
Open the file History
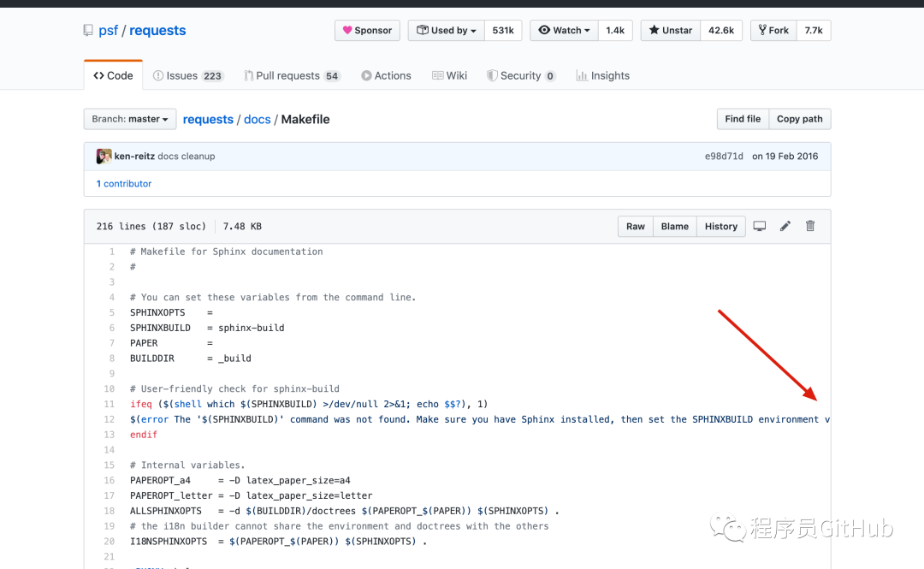pos(721,227)
